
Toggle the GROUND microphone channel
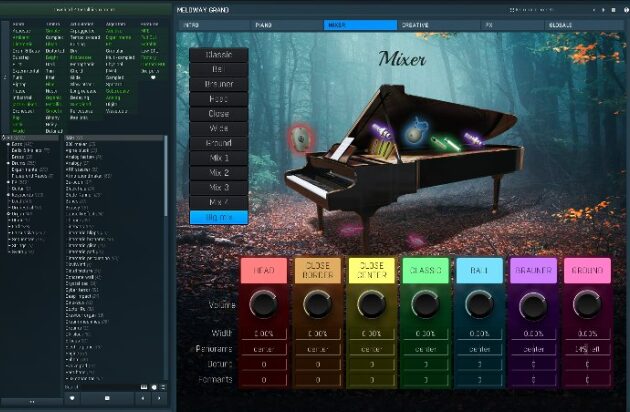(x=586, y=270)
